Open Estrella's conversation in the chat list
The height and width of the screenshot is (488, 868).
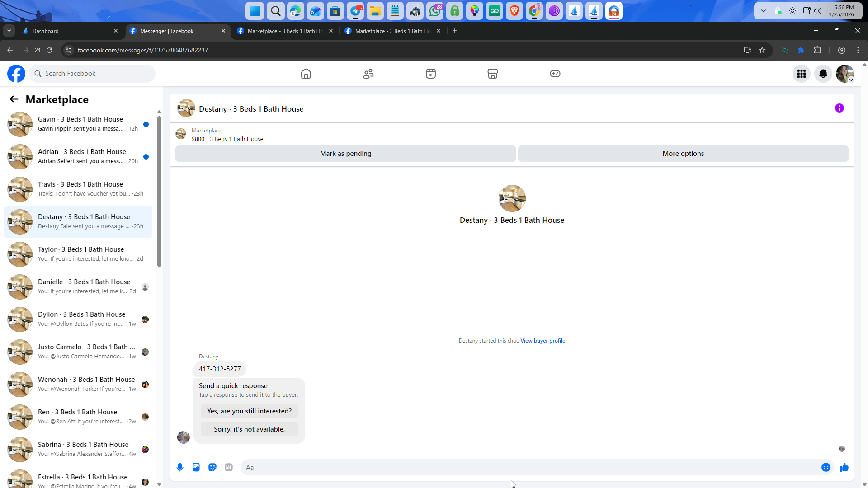coord(78,478)
